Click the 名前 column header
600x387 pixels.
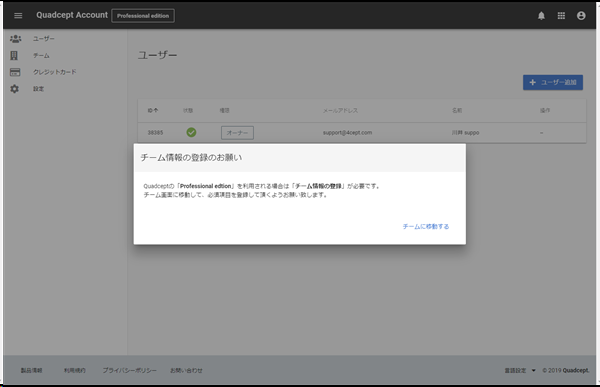[457, 111]
